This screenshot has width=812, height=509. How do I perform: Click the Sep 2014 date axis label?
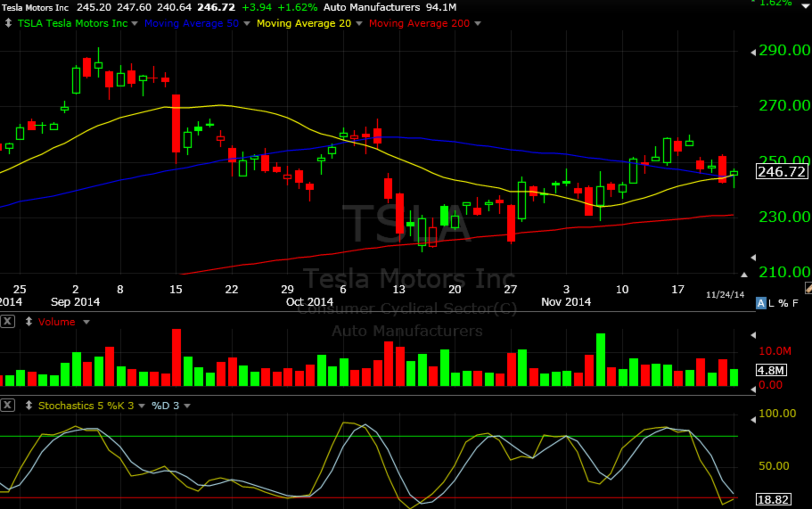click(75, 302)
